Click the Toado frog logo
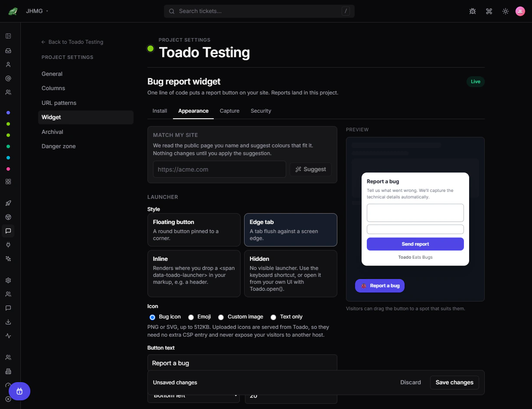Viewport: 532px width, 409px height. tap(13, 11)
